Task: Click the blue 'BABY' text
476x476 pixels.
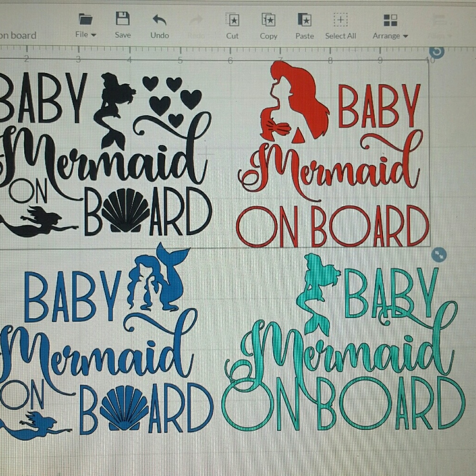Action: point(73,297)
